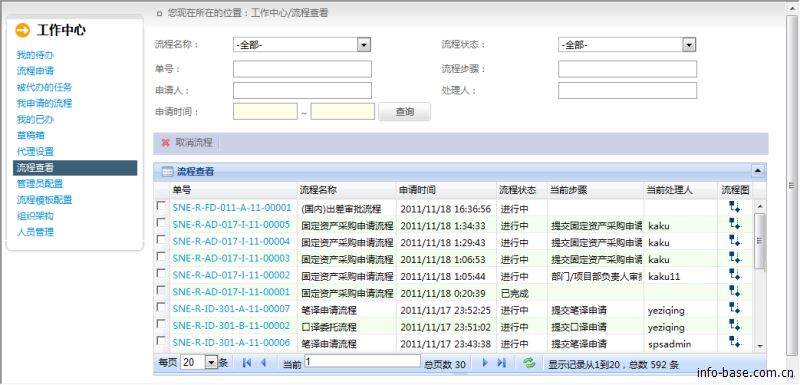Open the per-page count dropdown showing 20
The image size is (800, 385).
[211, 363]
